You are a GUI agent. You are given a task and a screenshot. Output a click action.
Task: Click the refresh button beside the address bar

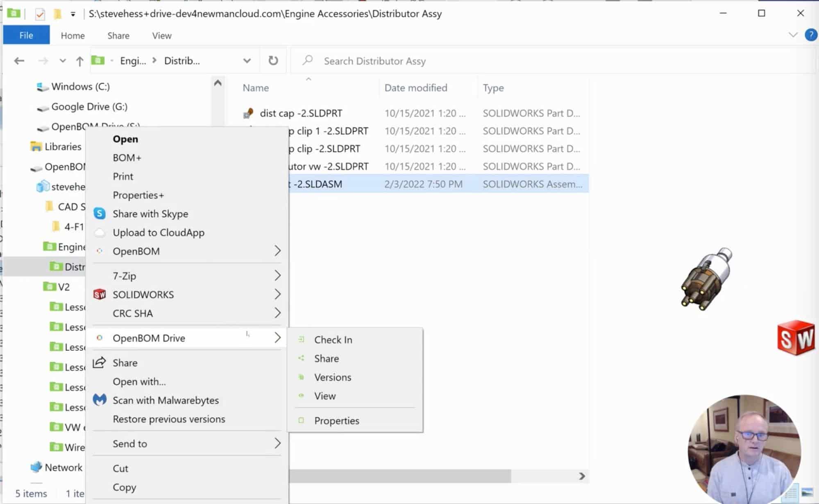(273, 61)
